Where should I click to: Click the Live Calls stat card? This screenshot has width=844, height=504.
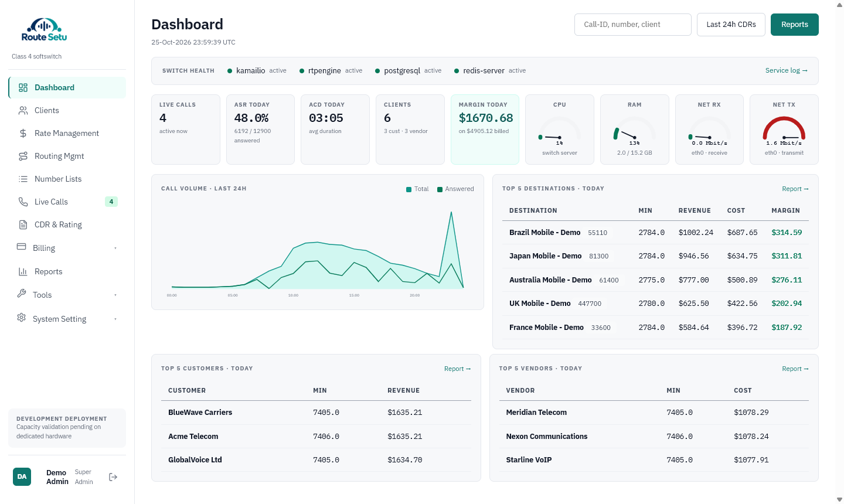click(x=186, y=130)
